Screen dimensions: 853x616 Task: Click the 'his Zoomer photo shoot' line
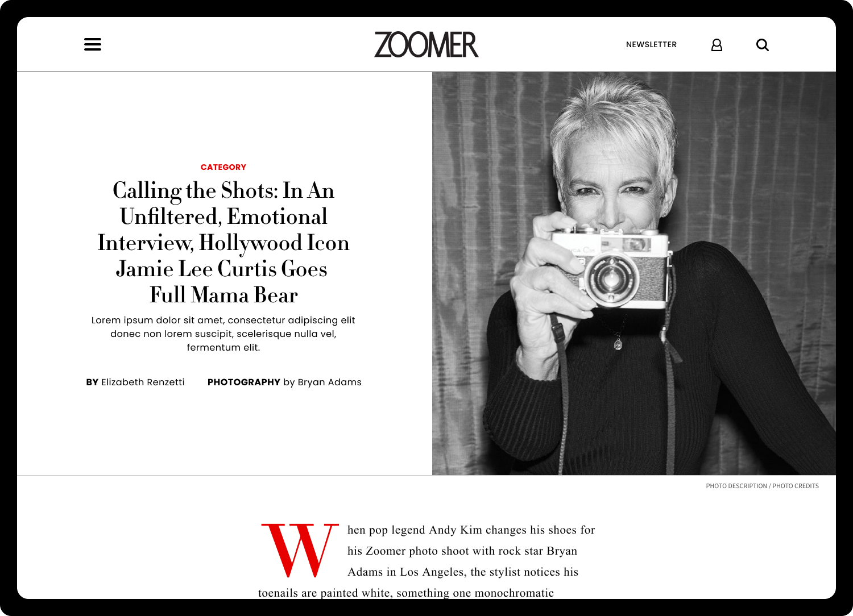(462, 551)
